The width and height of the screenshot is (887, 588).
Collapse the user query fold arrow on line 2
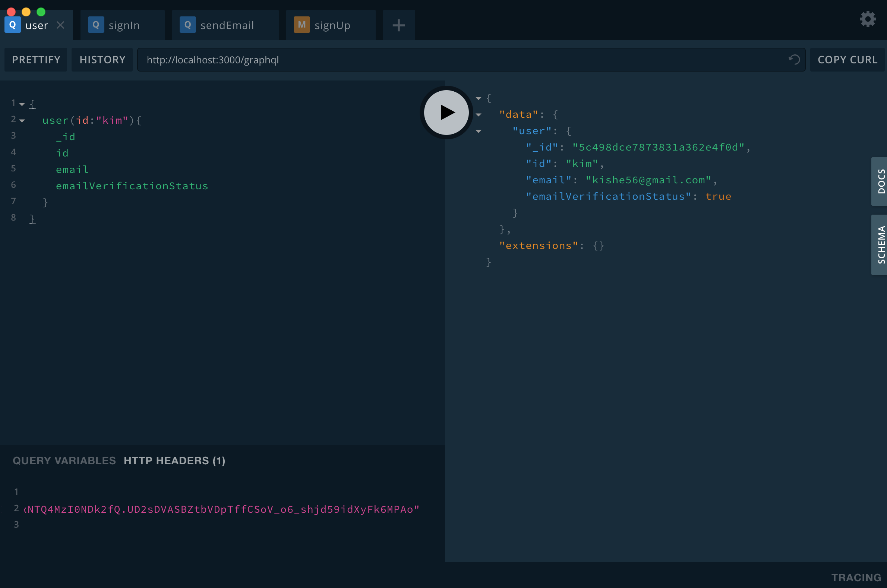(x=22, y=121)
